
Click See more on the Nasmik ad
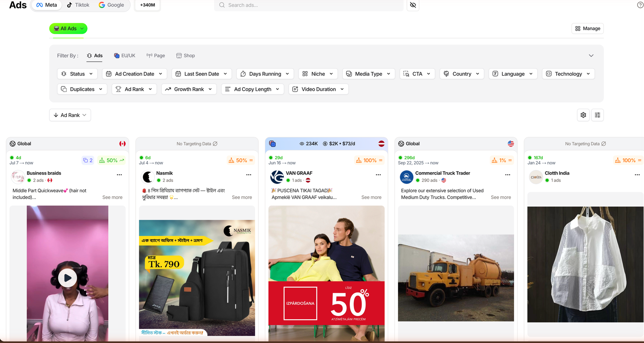click(x=242, y=197)
